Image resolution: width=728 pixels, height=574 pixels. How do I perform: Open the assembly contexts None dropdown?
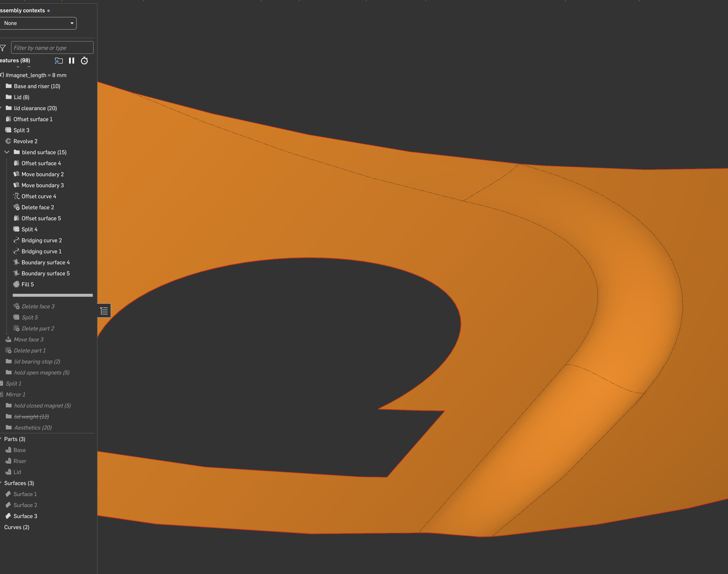click(38, 23)
